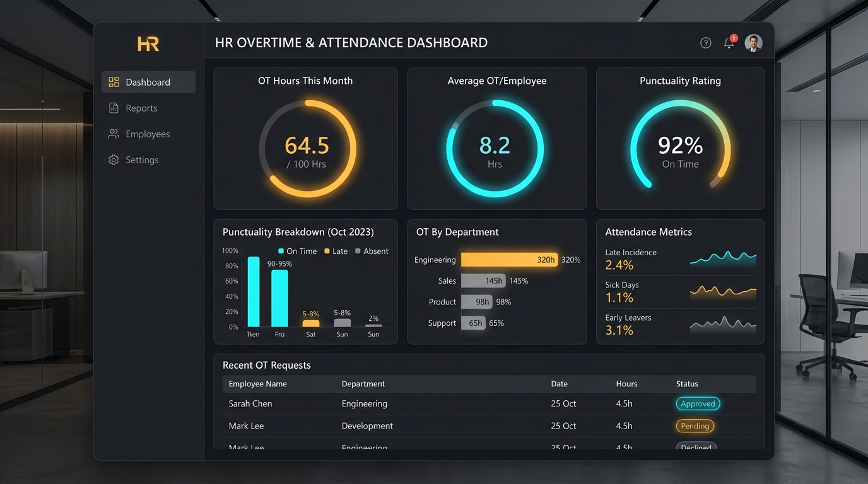This screenshot has width=868, height=484.
Task: Click the HR logo in the sidebar
Action: (148, 43)
